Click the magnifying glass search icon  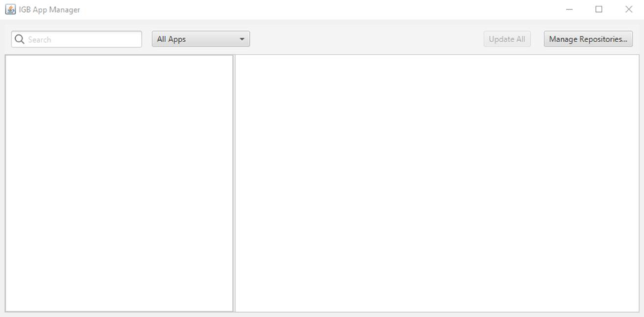pyautogui.click(x=19, y=39)
